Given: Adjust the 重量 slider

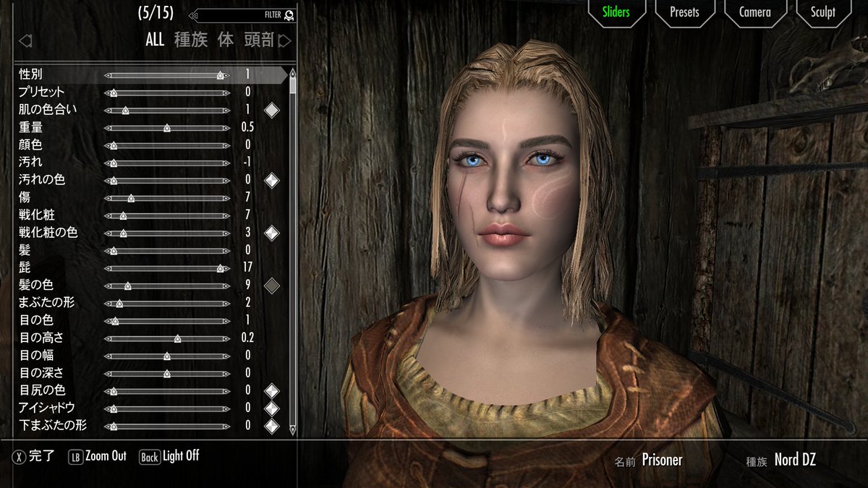Looking at the screenshot, I should point(167,128).
